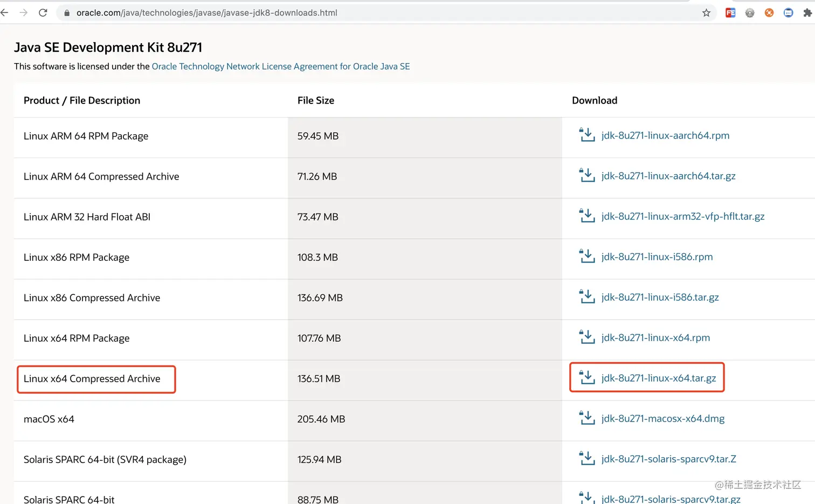This screenshot has height=504, width=815.
Task: Click download icon beside jdk-8u271-macosx-x64.dmg
Action: pos(586,418)
